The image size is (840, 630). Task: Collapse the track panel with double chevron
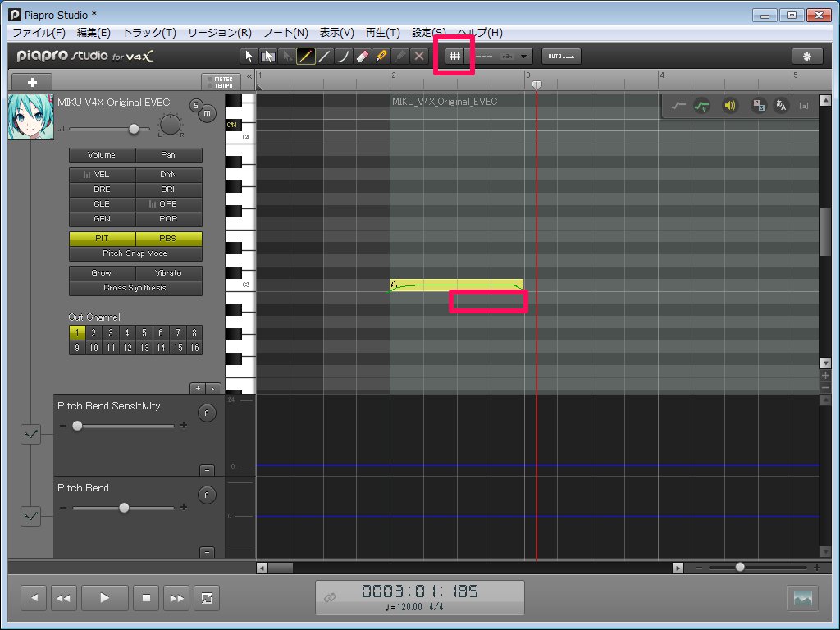(x=249, y=75)
